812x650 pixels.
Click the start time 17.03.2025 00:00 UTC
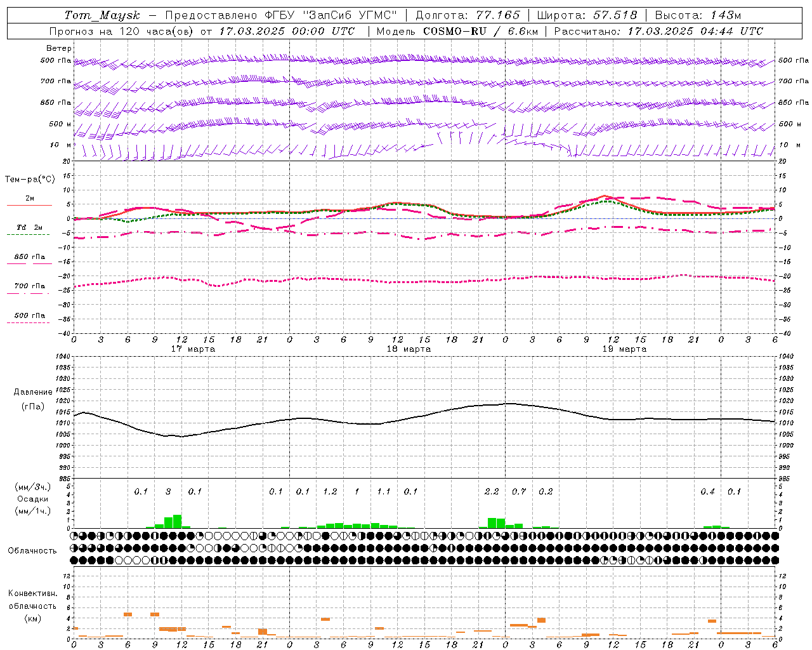point(287,31)
